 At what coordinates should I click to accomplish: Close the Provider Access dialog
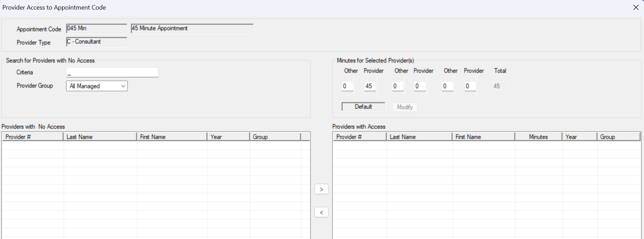point(636,8)
